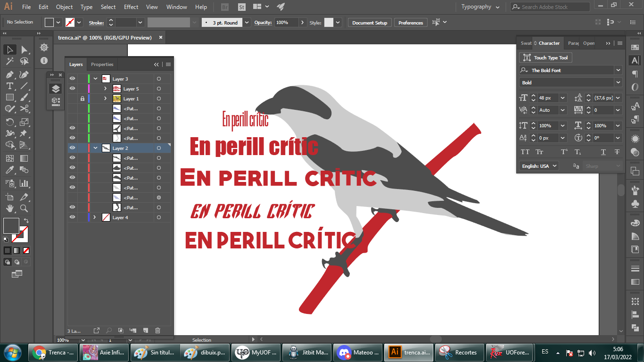
Task: Click Search Adobe Stock field
Action: (550, 7)
